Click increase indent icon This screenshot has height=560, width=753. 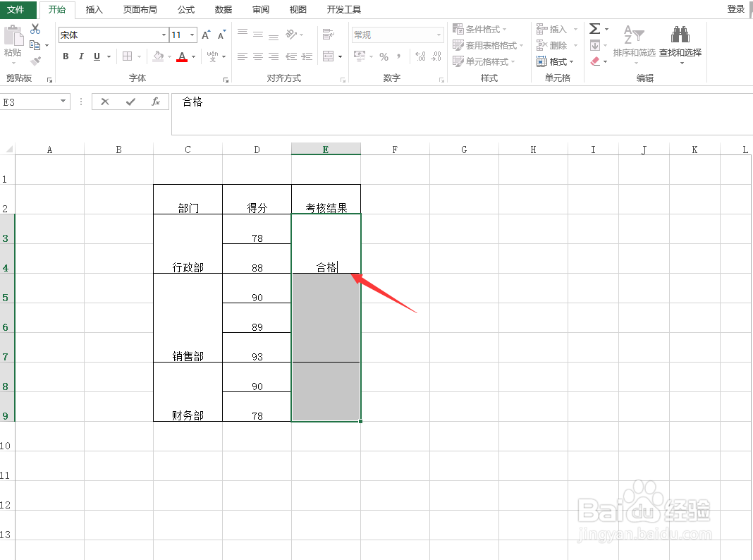(307, 56)
